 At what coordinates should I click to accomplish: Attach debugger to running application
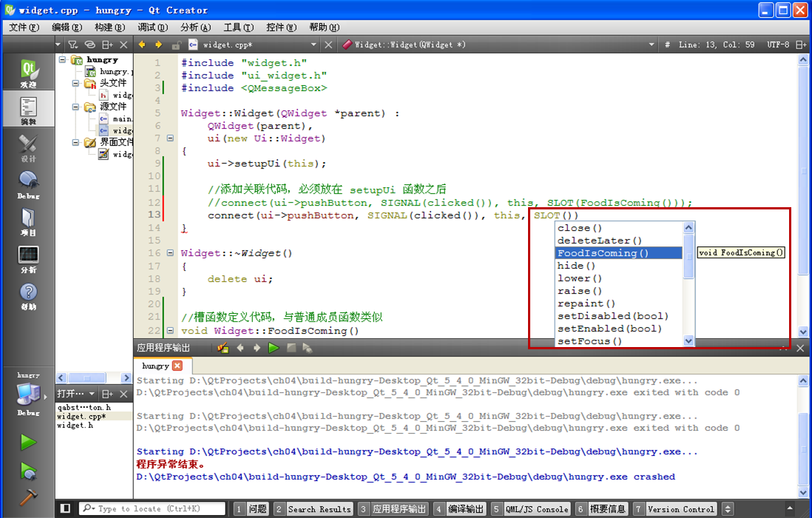pos(308,348)
